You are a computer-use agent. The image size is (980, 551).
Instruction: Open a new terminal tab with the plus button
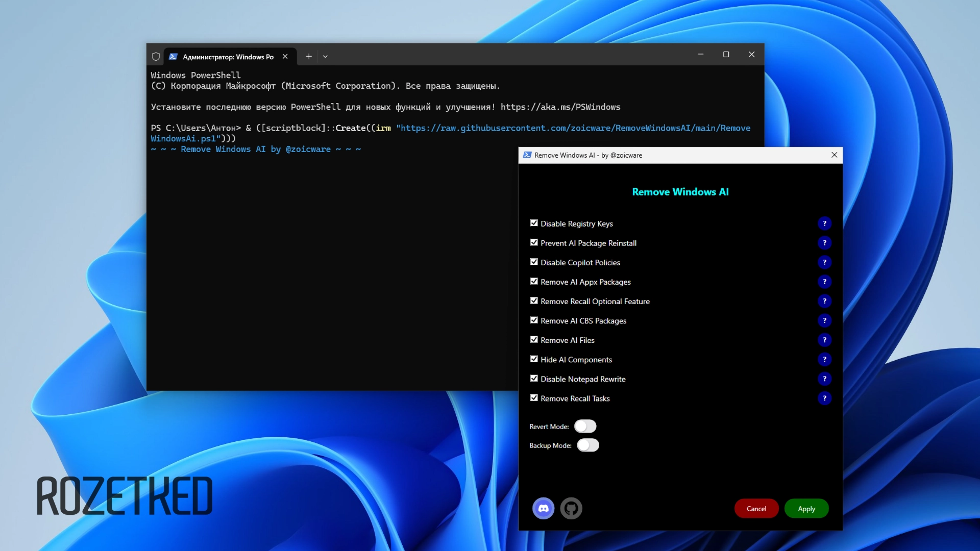(x=308, y=57)
